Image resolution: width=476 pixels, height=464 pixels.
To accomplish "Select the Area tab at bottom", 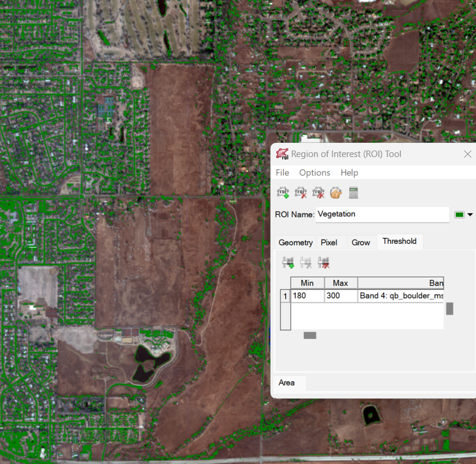I will click(x=286, y=383).
